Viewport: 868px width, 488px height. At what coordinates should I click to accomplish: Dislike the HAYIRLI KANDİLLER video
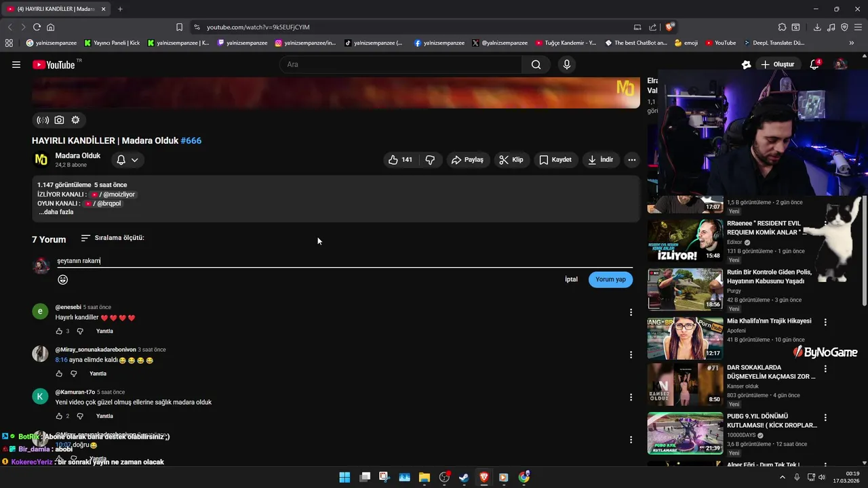(430, 160)
